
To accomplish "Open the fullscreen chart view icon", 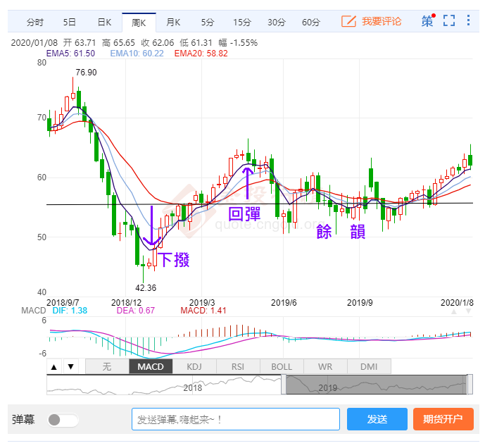I will click(x=448, y=20).
